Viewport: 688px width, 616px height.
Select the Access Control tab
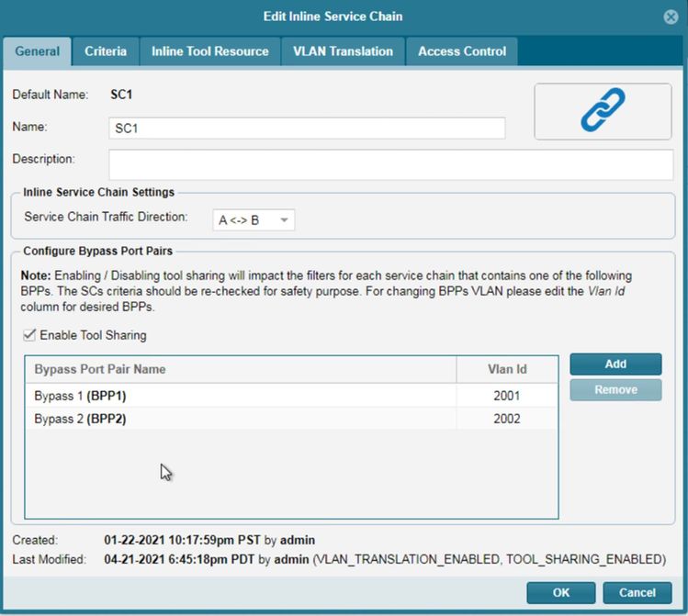461,51
